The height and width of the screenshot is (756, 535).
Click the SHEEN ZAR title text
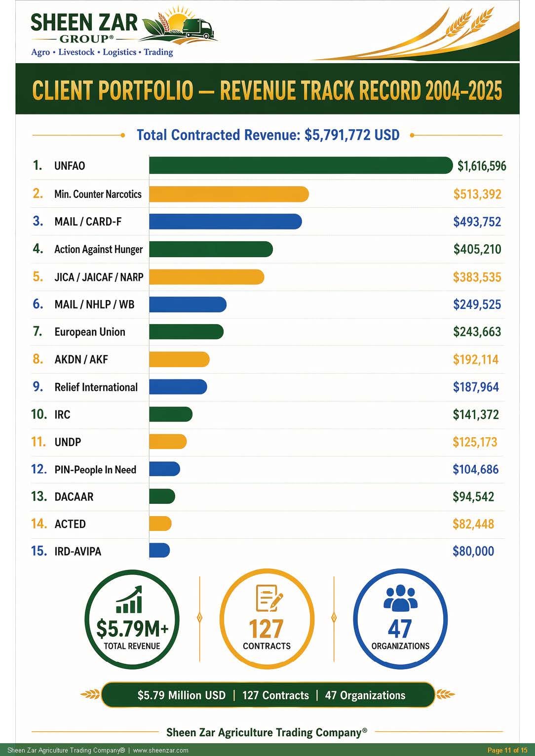[x=84, y=23]
